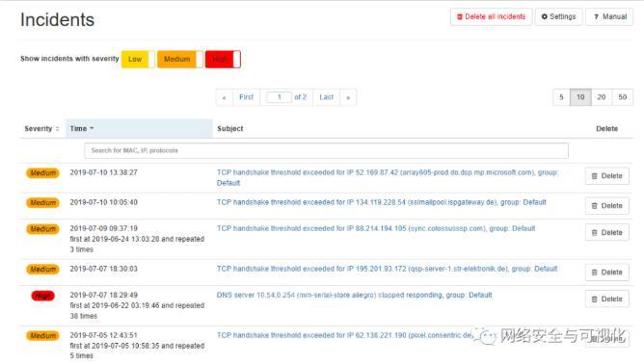Click the High severity badge of DNS incident
The width and height of the screenshot is (644, 364).
(42, 296)
